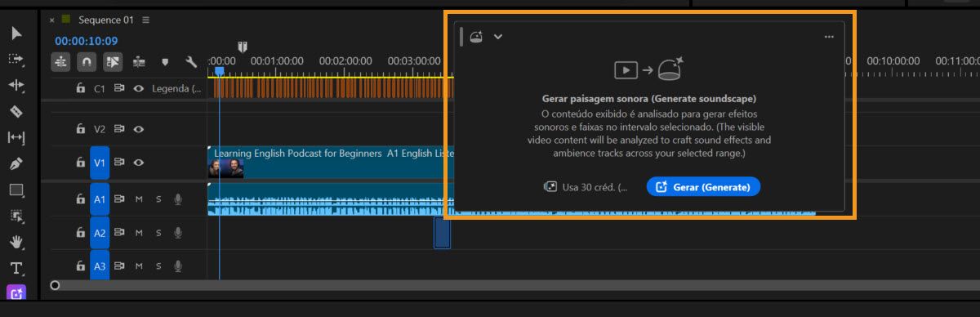Target the V1 video track button
This screenshot has width=980, height=317.
100,163
